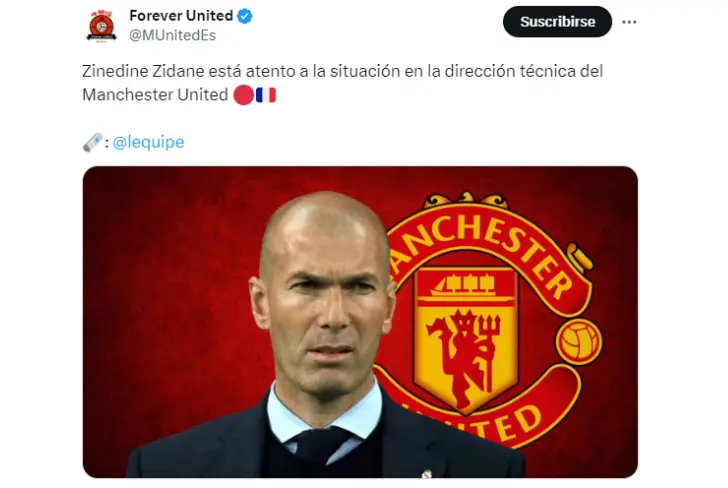The height and width of the screenshot is (488, 728).
Task: Open the attached Zidane image
Action: [360, 322]
